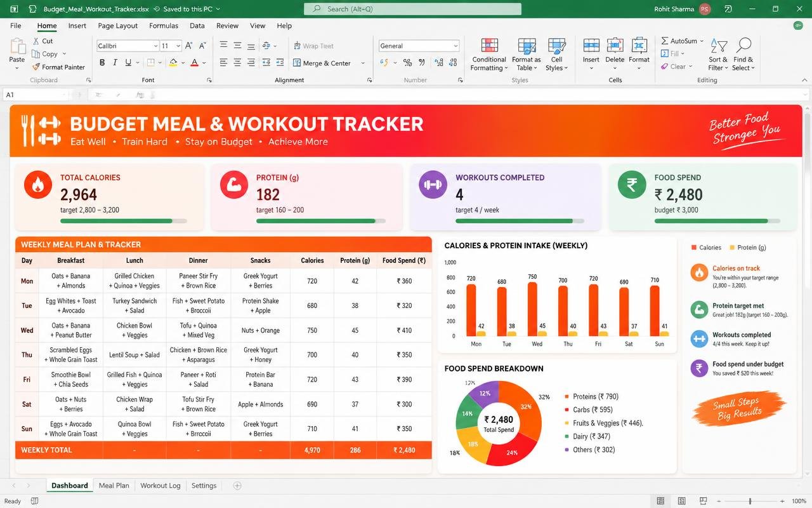Center text horizontally
Viewport: 812px width, 508px height.
point(237,63)
